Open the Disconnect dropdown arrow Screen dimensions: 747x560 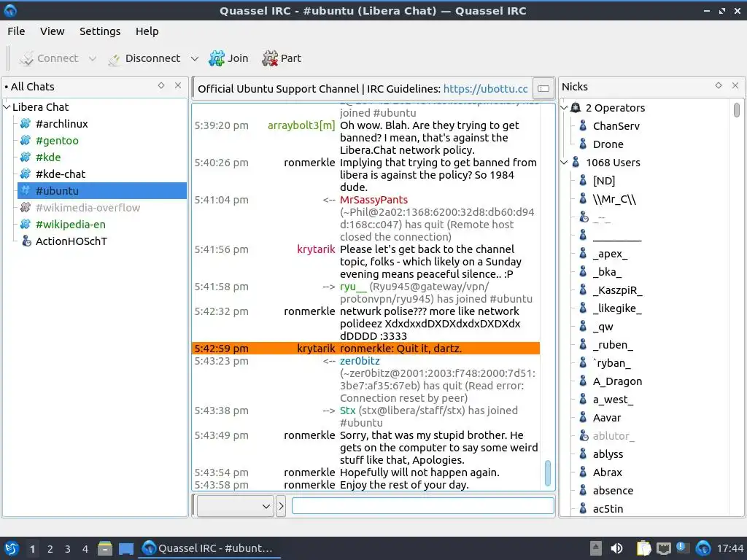[x=194, y=58]
